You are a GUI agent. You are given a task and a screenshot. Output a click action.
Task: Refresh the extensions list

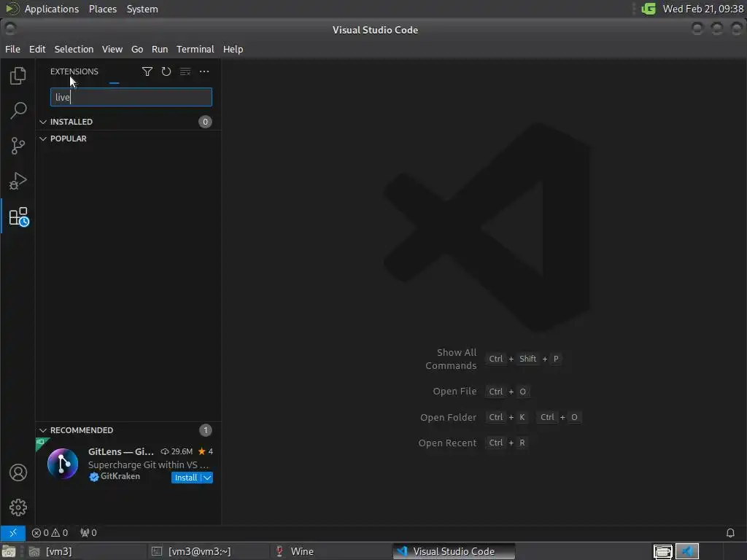[x=166, y=71]
